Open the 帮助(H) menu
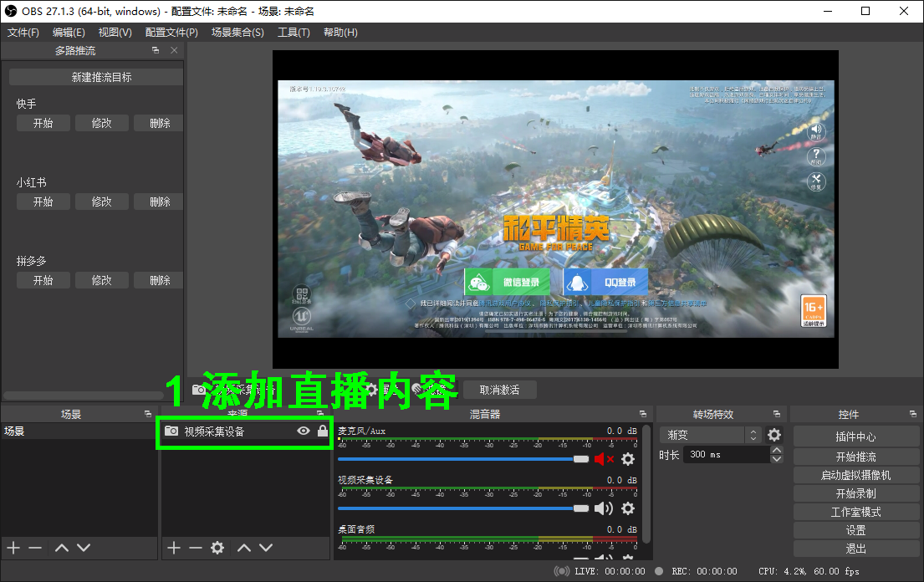 340,33
